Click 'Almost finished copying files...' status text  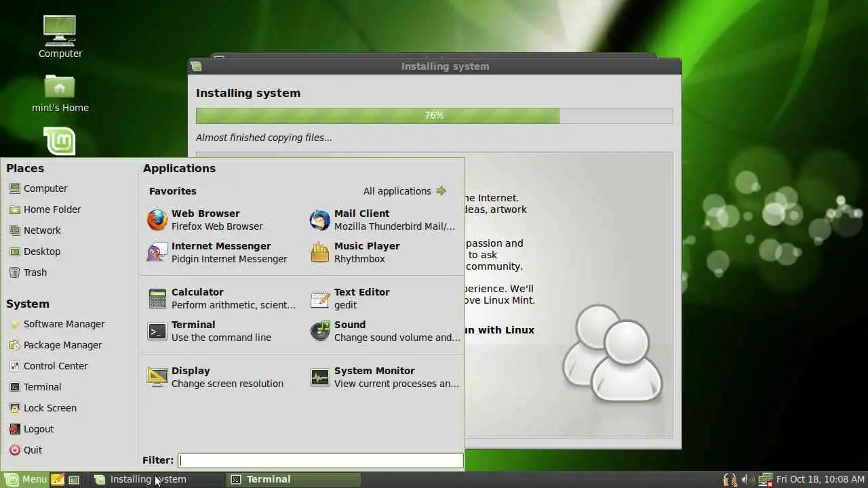pyautogui.click(x=264, y=138)
